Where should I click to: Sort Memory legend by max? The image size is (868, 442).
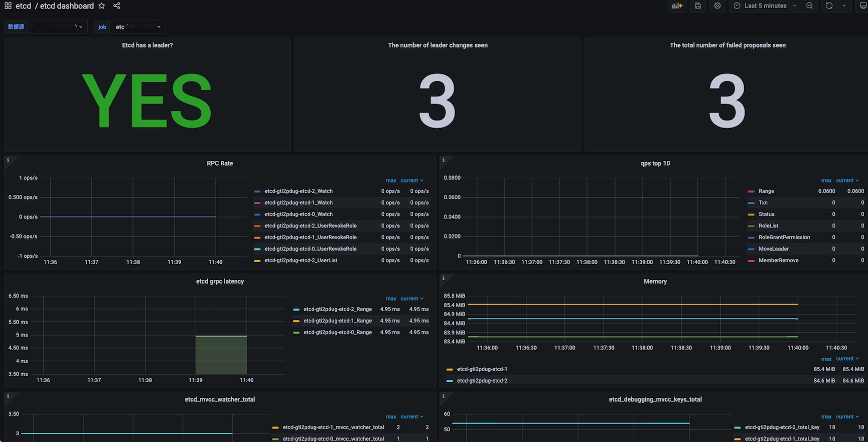click(826, 359)
